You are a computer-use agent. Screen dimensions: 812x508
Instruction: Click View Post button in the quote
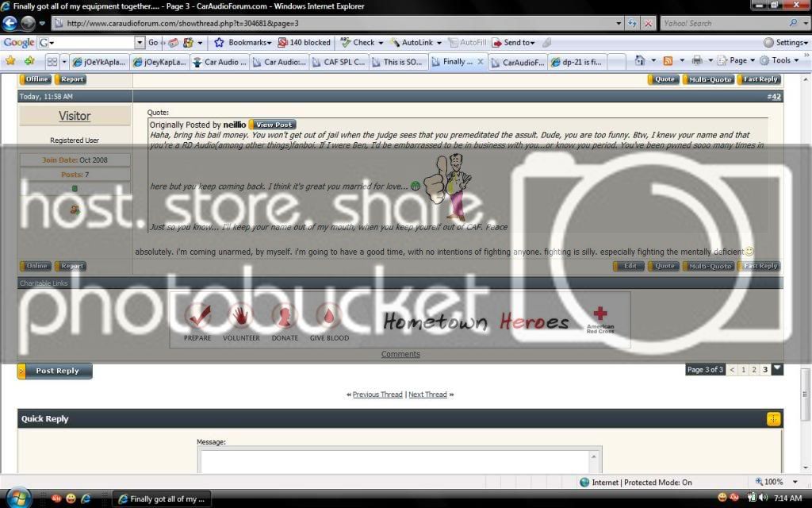(x=273, y=125)
